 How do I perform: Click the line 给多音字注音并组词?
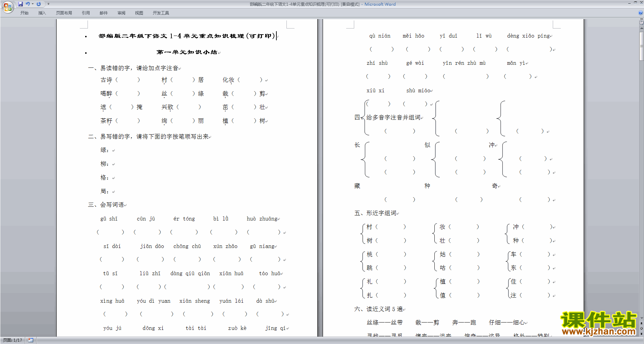coord(393,117)
